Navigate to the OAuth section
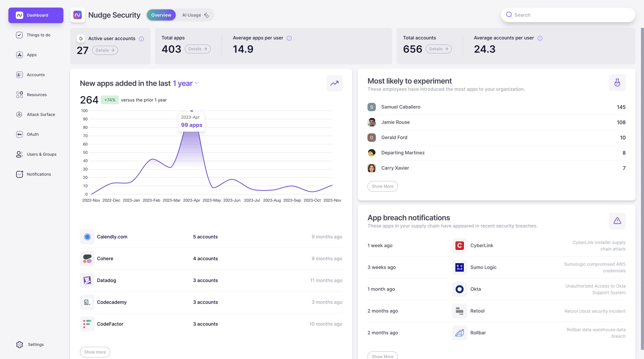 pyautogui.click(x=33, y=134)
